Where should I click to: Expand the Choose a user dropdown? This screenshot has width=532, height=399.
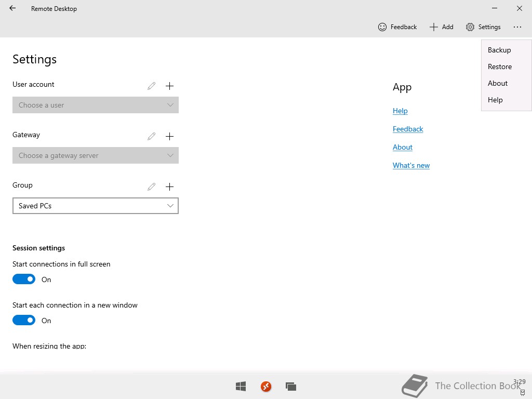(x=96, y=105)
